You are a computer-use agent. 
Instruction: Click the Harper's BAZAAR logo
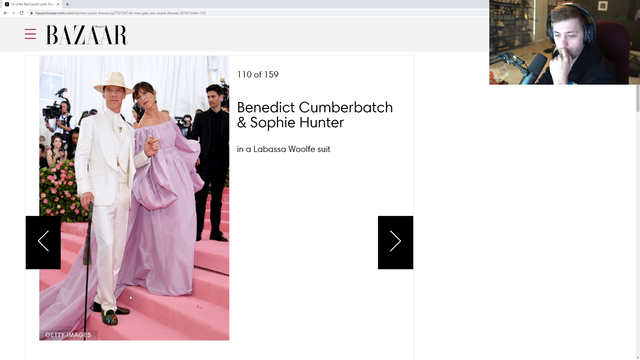[x=87, y=35]
